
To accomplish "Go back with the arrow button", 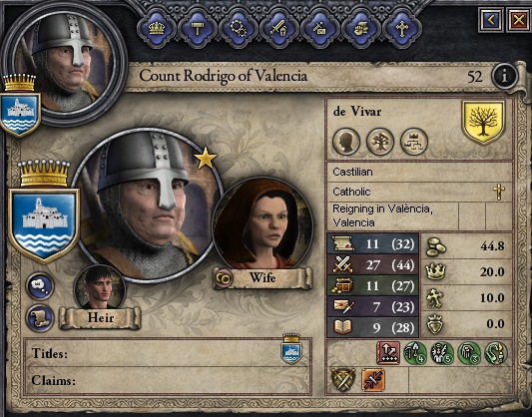I will [491, 21].
